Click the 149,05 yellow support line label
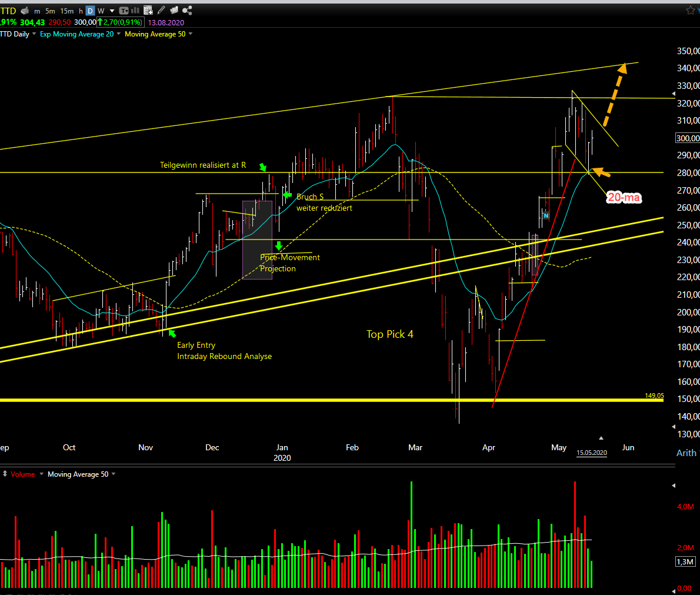700x595 pixels. pos(654,395)
